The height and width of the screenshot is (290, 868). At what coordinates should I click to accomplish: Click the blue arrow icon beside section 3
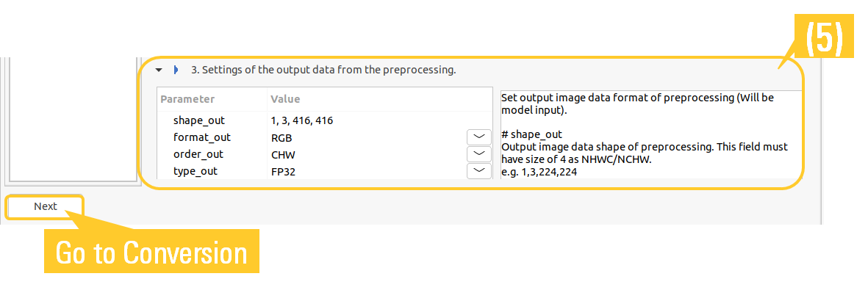(176, 70)
